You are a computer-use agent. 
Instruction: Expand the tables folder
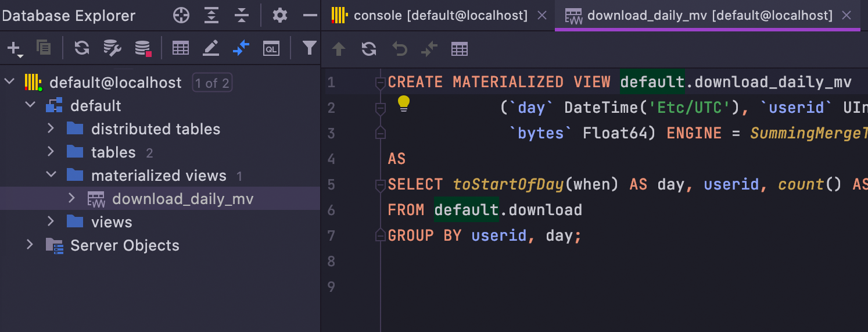coord(51,152)
